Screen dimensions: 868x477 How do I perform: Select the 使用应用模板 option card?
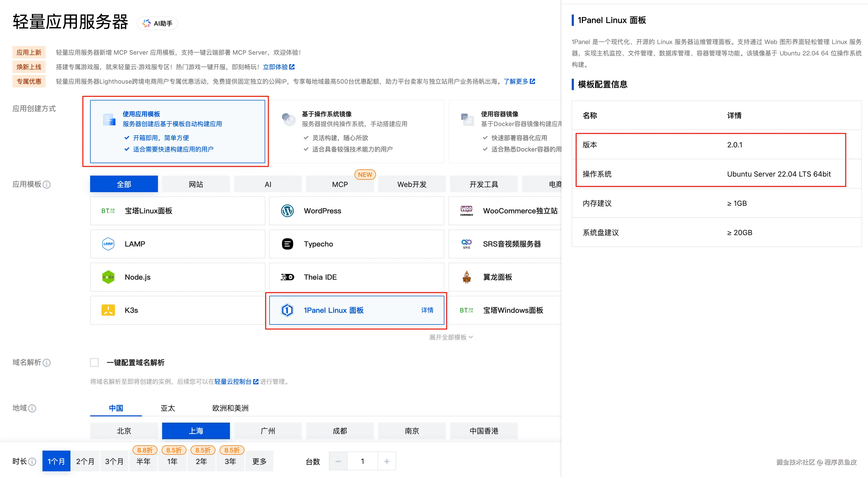pyautogui.click(x=177, y=131)
